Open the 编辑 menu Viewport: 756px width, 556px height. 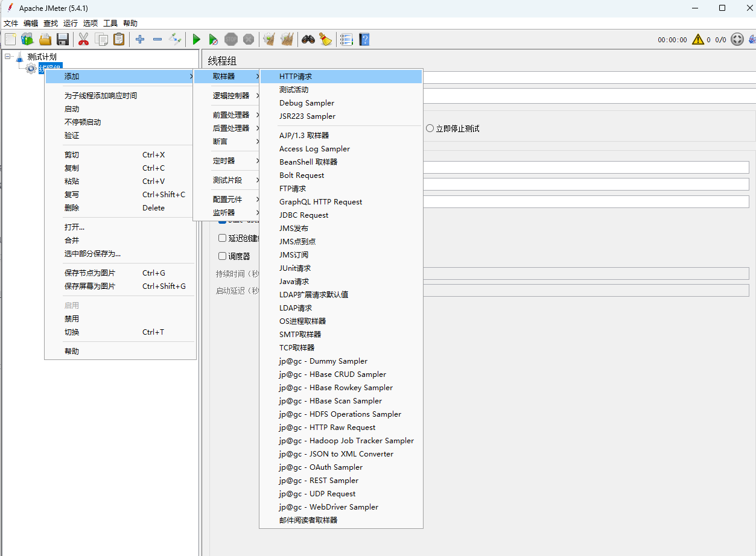(x=31, y=23)
